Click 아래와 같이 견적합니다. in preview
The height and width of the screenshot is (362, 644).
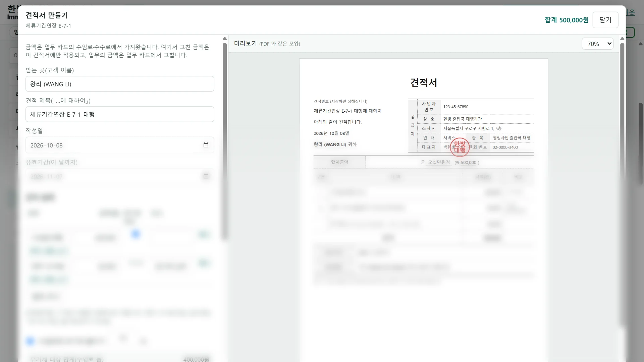pyautogui.click(x=338, y=122)
